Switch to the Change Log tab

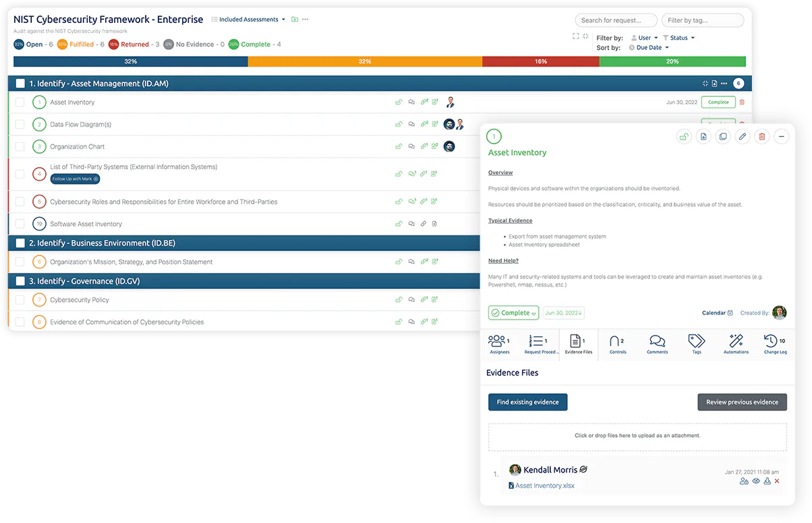(x=775, y=344)
